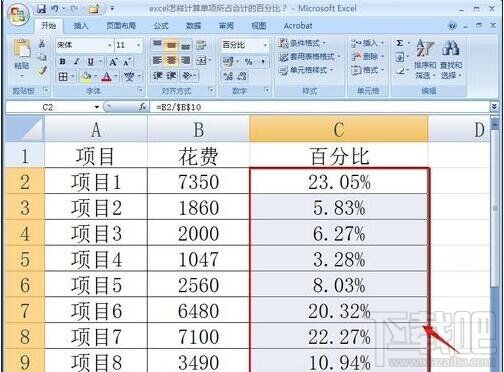Increase font size with the large A button

click(113, 62)
